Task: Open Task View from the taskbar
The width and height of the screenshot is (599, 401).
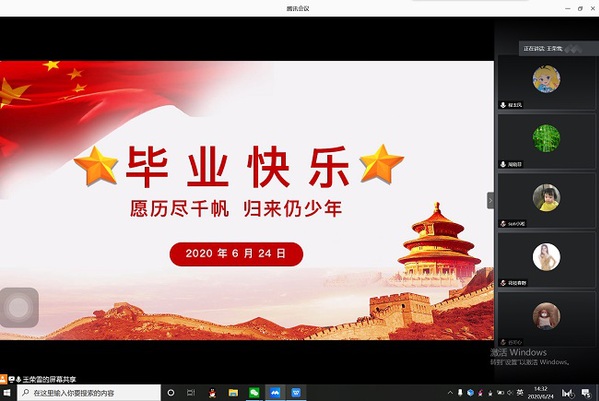Action: (x=191, y=393)
